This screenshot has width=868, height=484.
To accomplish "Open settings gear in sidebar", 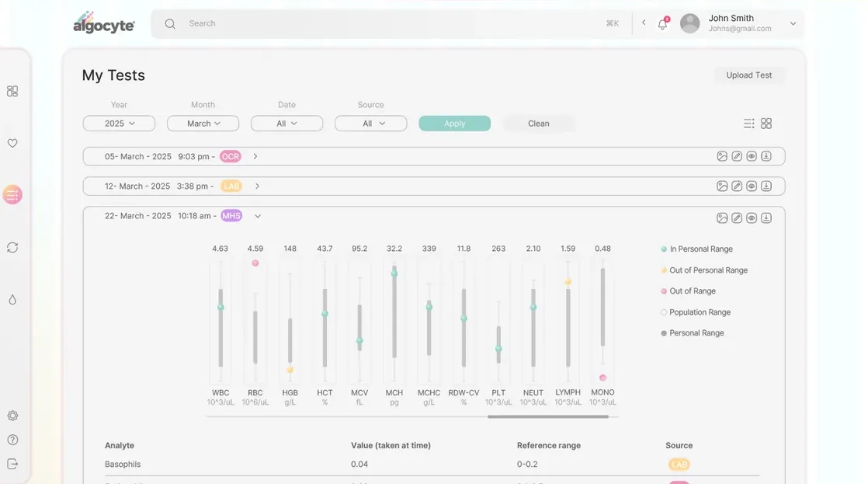I will tap(12, 416).
